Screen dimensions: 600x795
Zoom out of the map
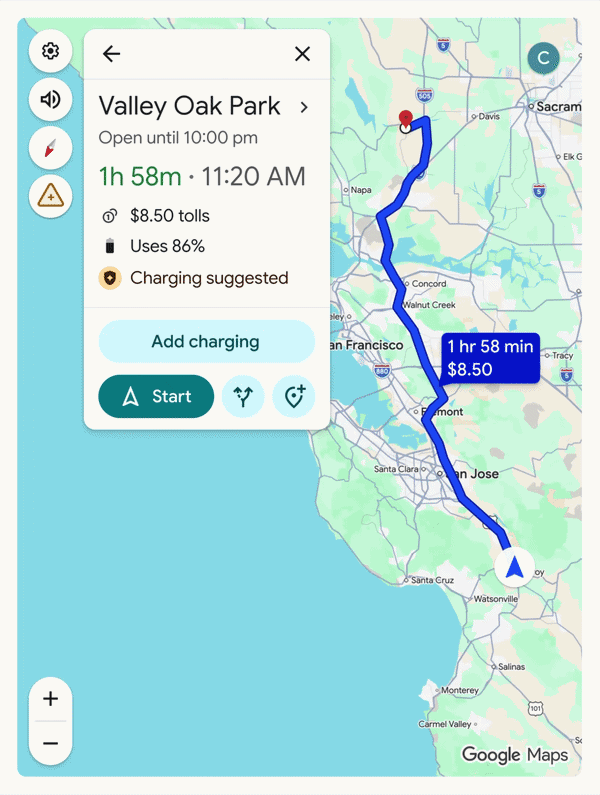[51, 744]
